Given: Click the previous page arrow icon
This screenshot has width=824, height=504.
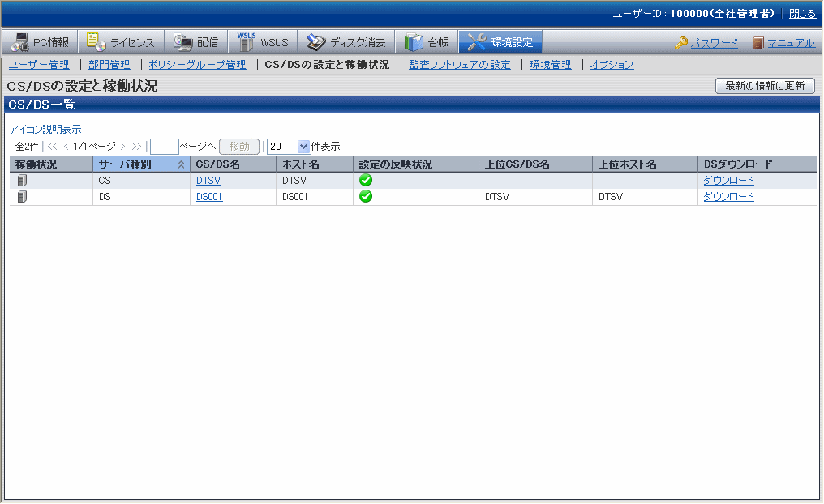Looking at the screenshot, I should pos(66,147).
